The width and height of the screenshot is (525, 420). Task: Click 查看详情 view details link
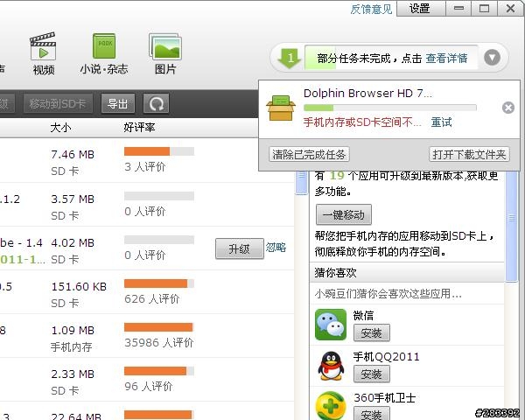446,59
